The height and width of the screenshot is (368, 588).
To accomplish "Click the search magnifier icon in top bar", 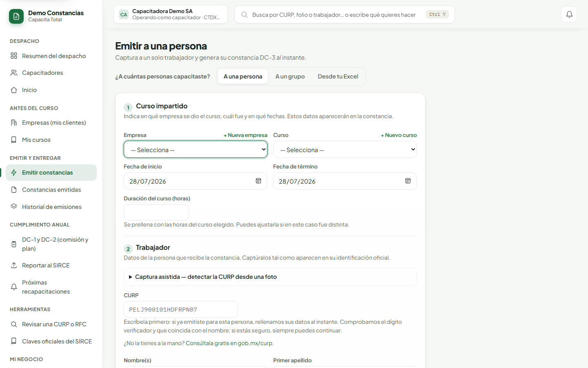I will tap(245, 15).
